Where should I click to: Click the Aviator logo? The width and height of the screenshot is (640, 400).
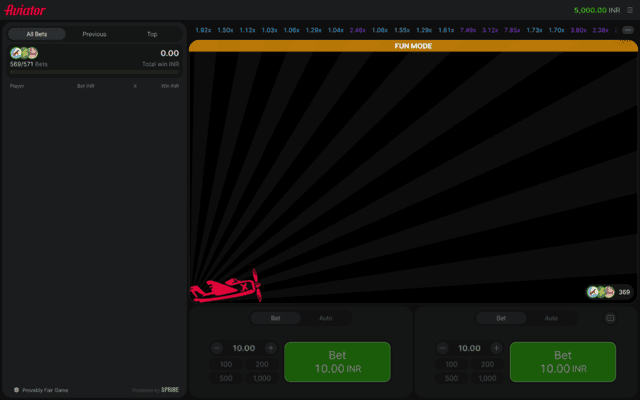coord(25,10)
